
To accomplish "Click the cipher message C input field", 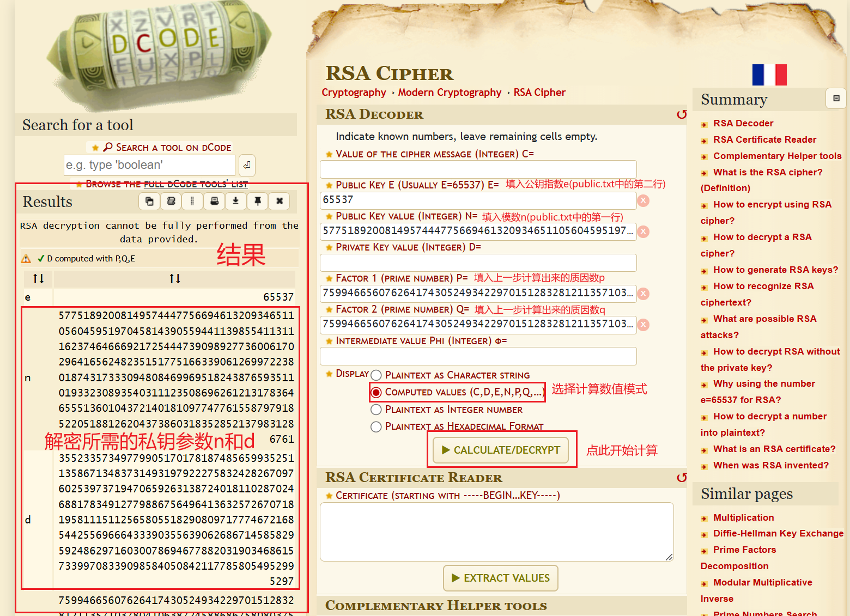I will coord(478,169).
